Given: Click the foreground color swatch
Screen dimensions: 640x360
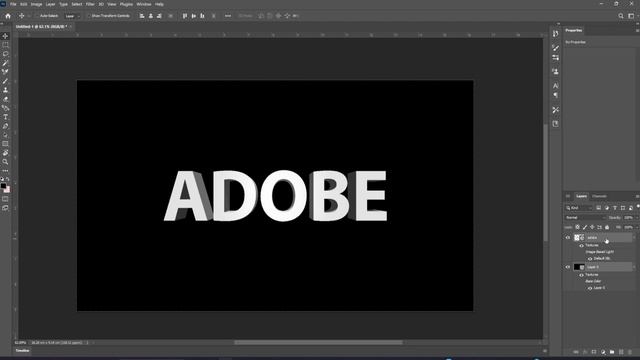Looking at the screenshot, I should pyautogui.click(x=4, y=186).
